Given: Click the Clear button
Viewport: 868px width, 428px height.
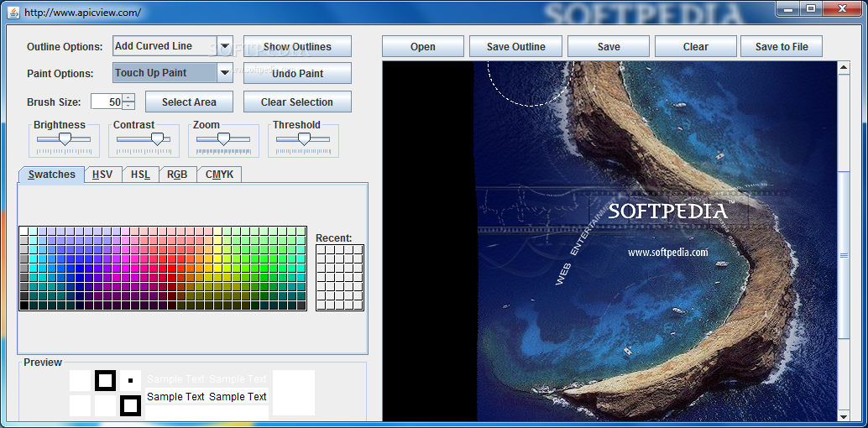Looking at the screenshot, I should 696,46.
